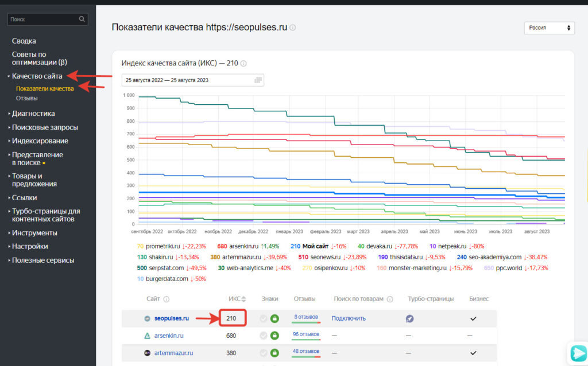Select Показатели качества submenu item
The height and width of the screenshot is (366, 588).
[x=45, y=89]
